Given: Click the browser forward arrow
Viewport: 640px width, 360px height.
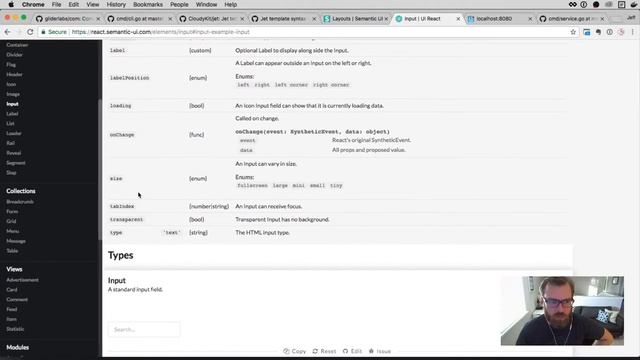Looking at the screenshot, I should 19,32.
